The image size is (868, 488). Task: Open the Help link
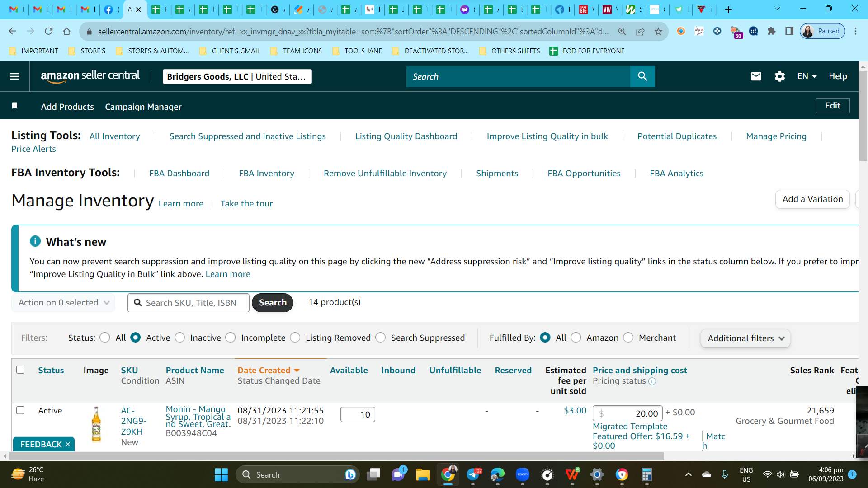[x=838, y=76]
